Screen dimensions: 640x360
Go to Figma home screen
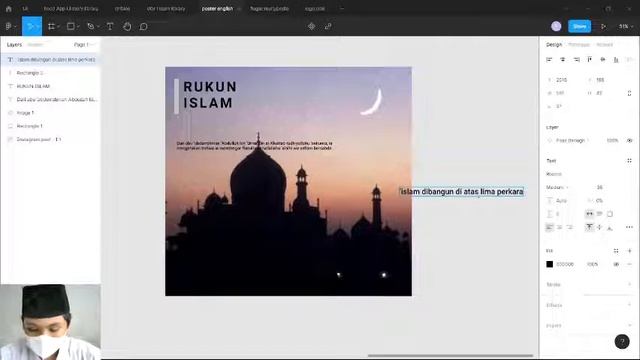9,9
